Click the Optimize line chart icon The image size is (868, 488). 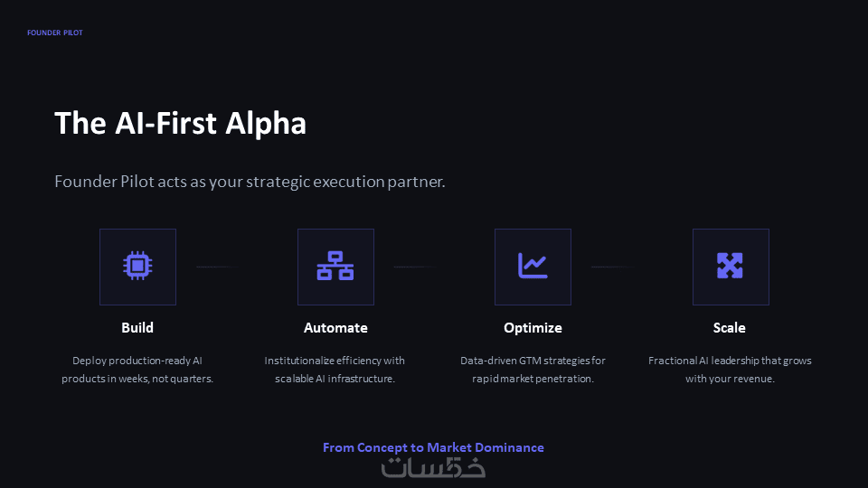click(533, 266)
